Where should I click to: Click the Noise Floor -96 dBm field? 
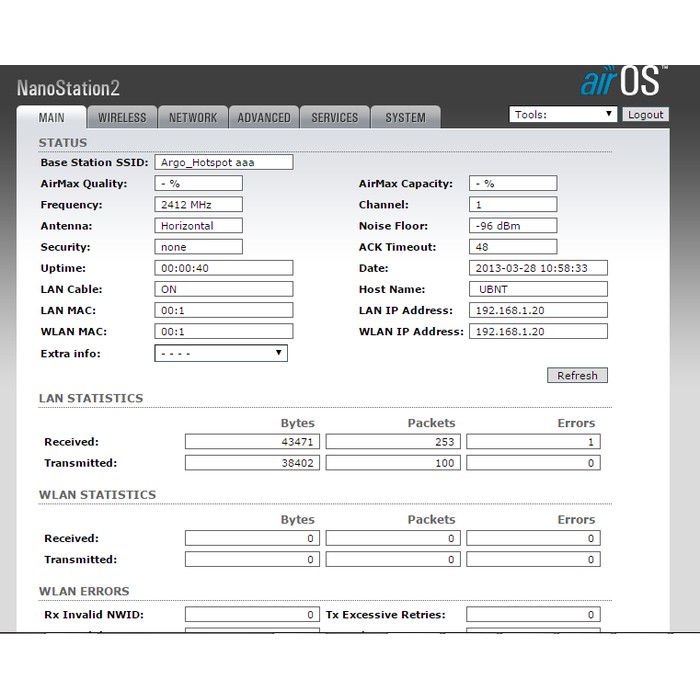pos(513,225)
